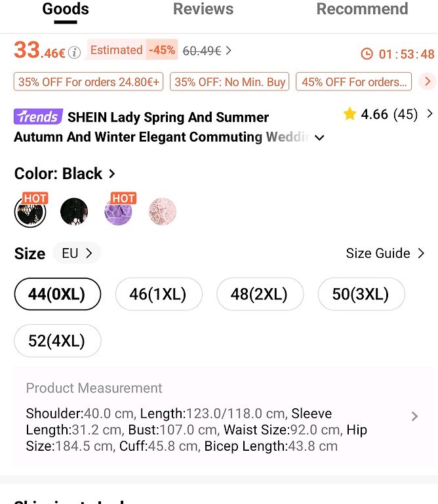Viewport: 438px width, 504px height.
Task: Tap the 35% OFF No Min. Buy coupon
Action: point(229,81)
